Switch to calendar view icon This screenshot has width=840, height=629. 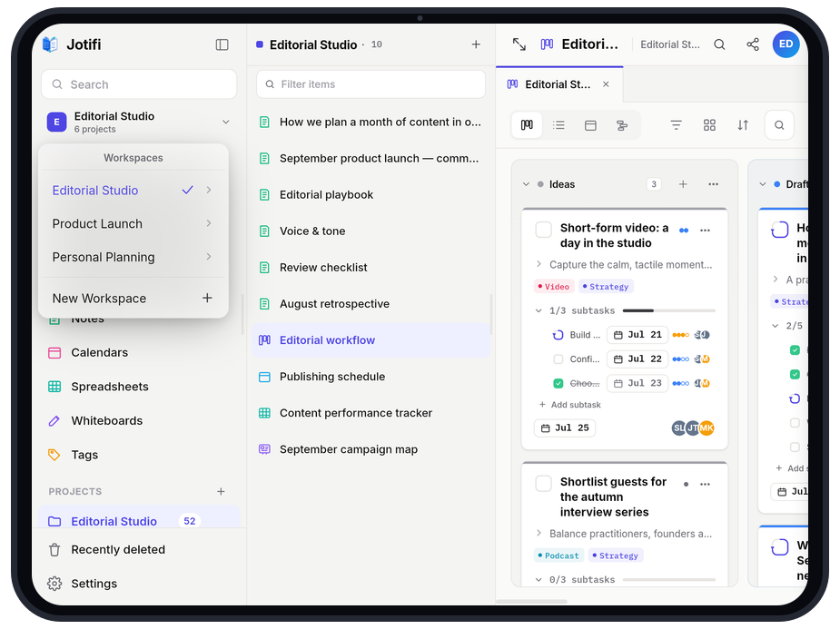tap(590, 125)
